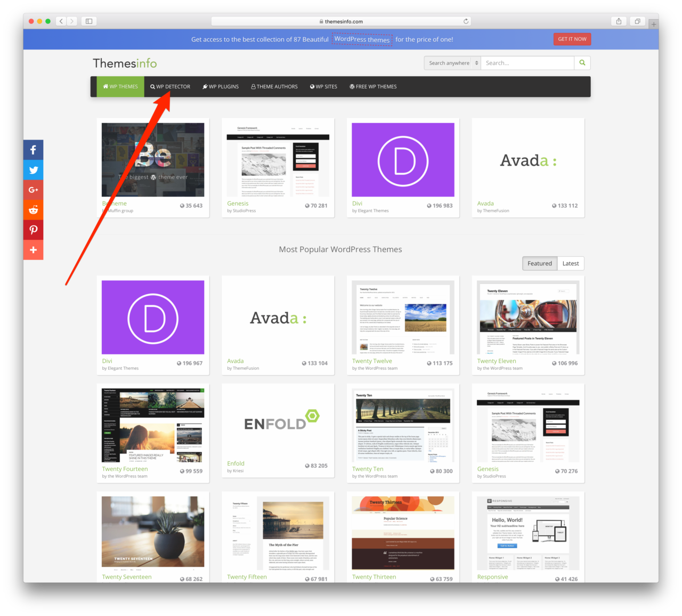Open Avada thumbnail in top row
Viewport: 682px width, 616px height.
click(x=528, y=160)
